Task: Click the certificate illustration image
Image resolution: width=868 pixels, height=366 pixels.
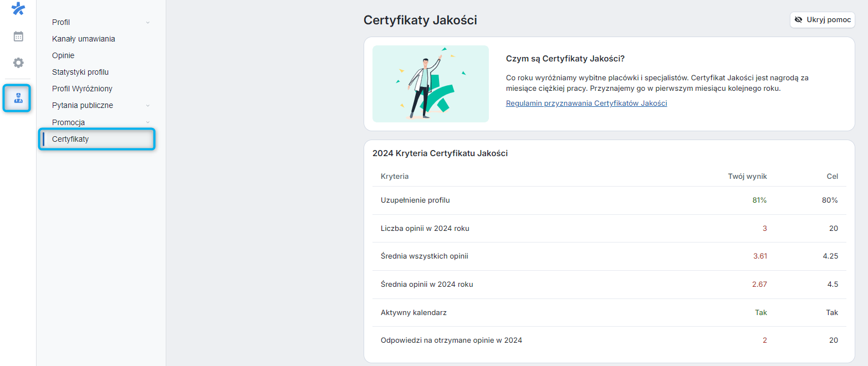Action: (431, 84)
